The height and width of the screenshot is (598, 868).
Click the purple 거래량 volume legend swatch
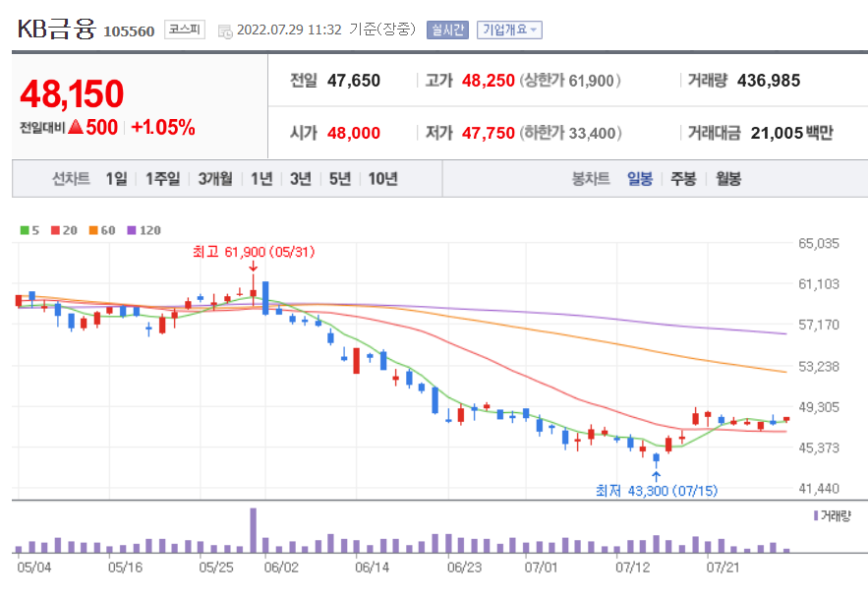click(816, 516)
